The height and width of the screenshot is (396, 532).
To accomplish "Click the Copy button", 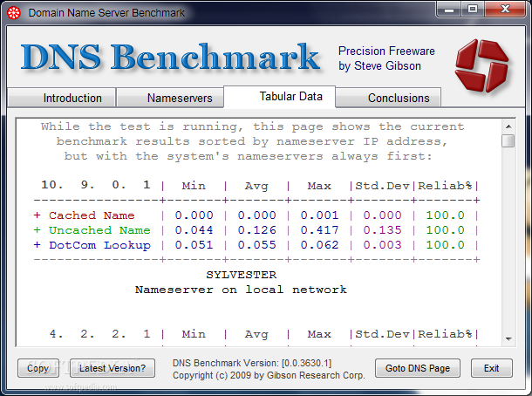I will [x=38, y=368].
